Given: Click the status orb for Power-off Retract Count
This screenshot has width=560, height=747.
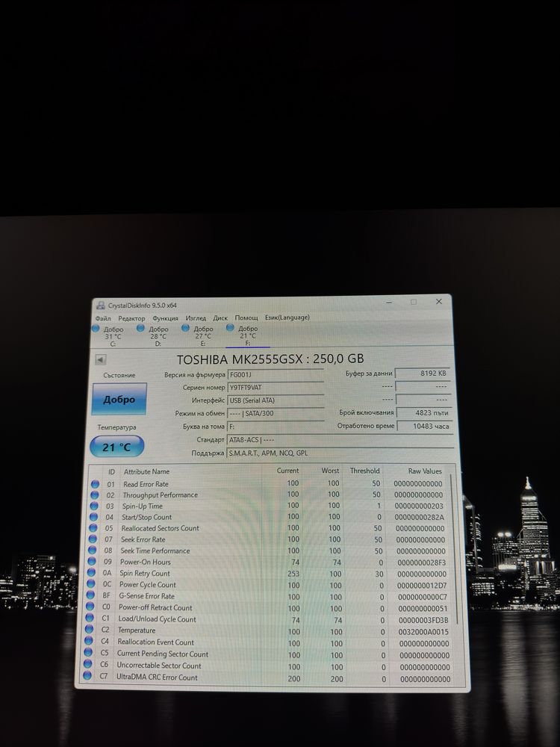Looking at the screenshot, I should pyautogui.click(x=90, y=607).
